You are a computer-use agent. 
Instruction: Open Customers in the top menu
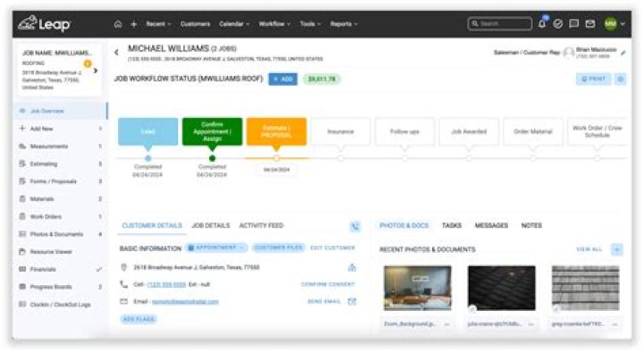pyautogui.click(x=195, y=24)
